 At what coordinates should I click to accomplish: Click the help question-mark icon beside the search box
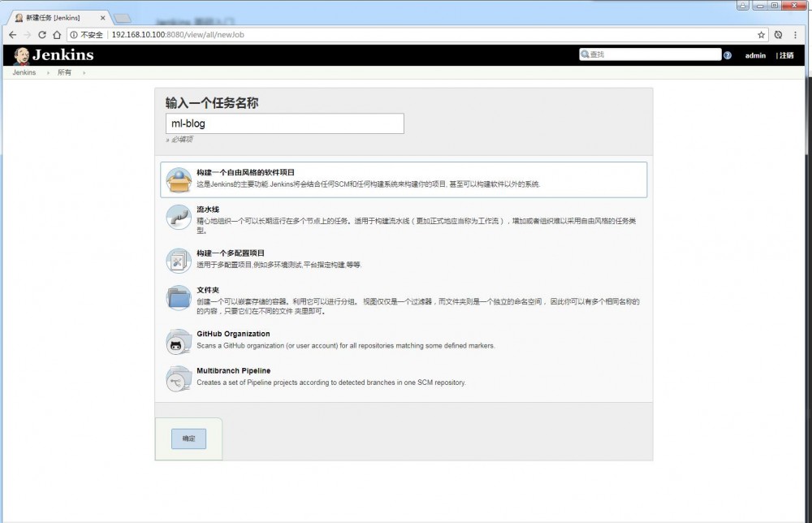727,54
